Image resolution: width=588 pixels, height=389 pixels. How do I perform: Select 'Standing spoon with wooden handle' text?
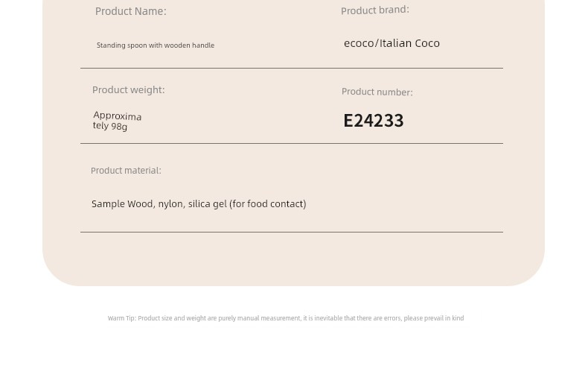click(x=156, y=45)
